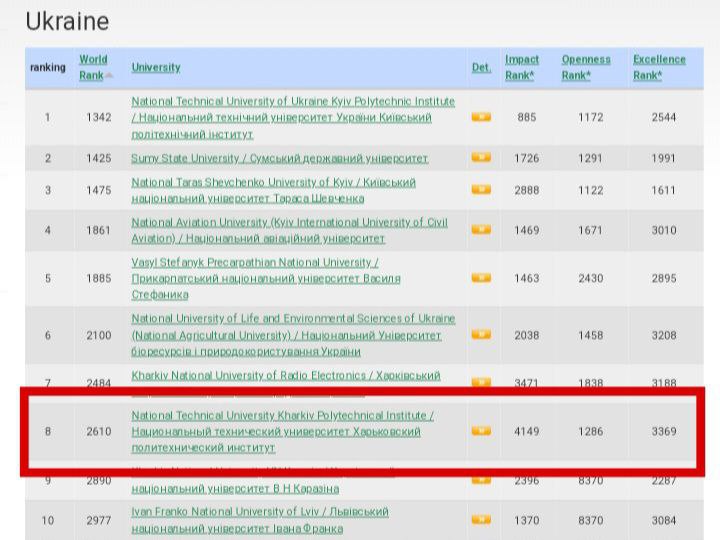Click details icon for Kharkiv Polytechnical row

tap(481, 431)
